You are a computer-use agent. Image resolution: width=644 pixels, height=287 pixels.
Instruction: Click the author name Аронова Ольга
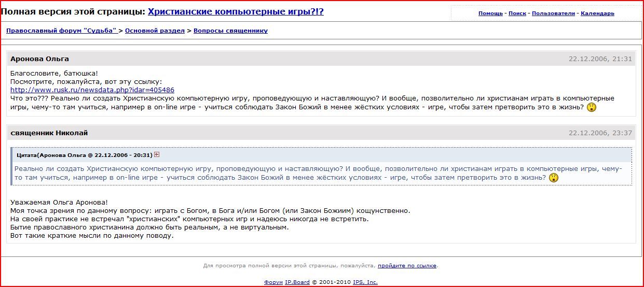(39, 59)
